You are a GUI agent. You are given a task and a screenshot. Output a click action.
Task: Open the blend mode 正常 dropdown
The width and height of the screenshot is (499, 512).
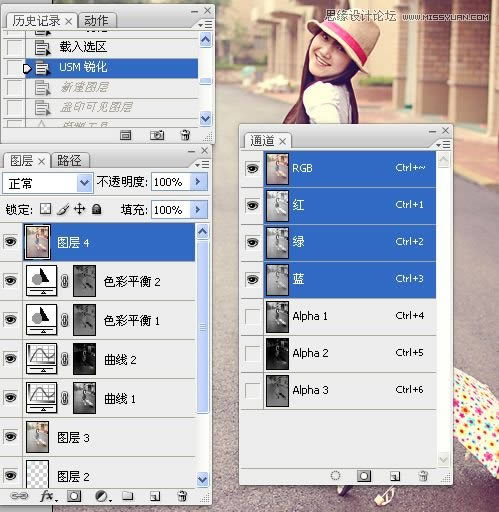(47, 183)
